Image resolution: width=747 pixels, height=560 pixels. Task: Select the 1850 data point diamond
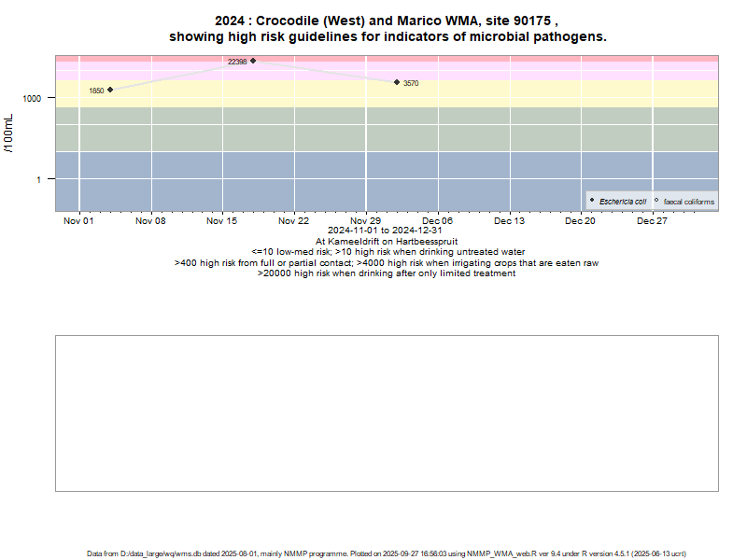pos(110,90)
